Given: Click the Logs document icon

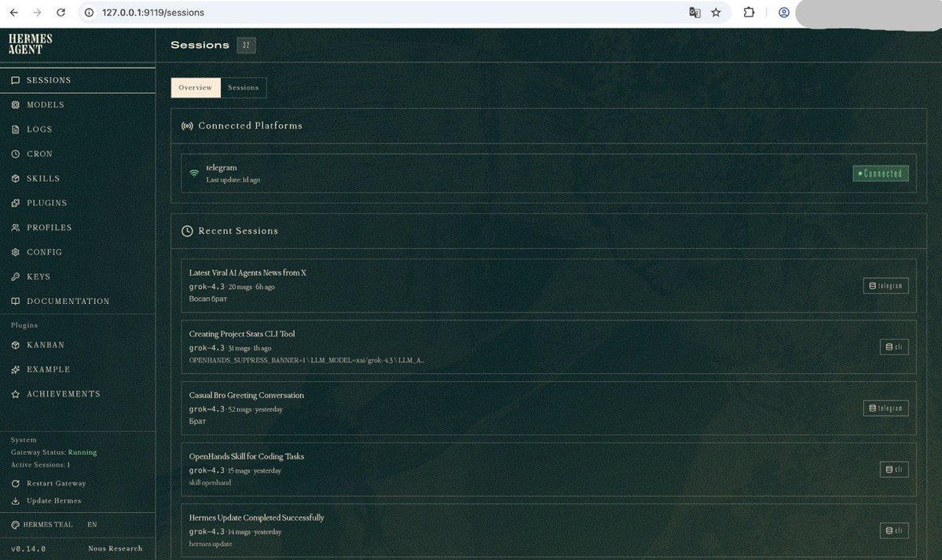Looking at the screenshot, I should (x=16, y=130).
